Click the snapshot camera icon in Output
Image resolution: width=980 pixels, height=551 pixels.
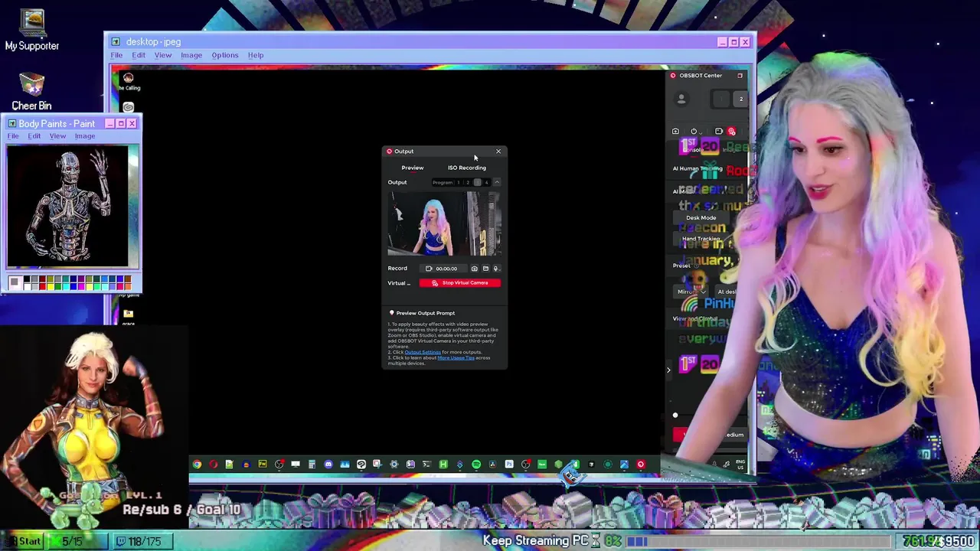pyautogui.click(x=474, y=269)
